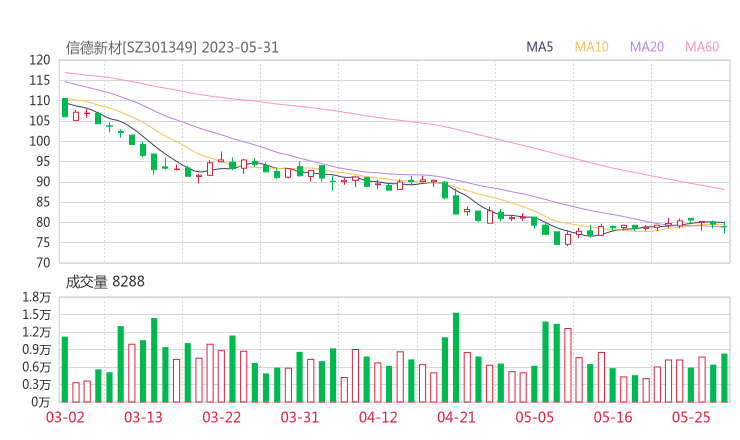This screenshot has width=740, height=440.
Task: Click the 04-21 date axis label
Action: click(456, 417)
